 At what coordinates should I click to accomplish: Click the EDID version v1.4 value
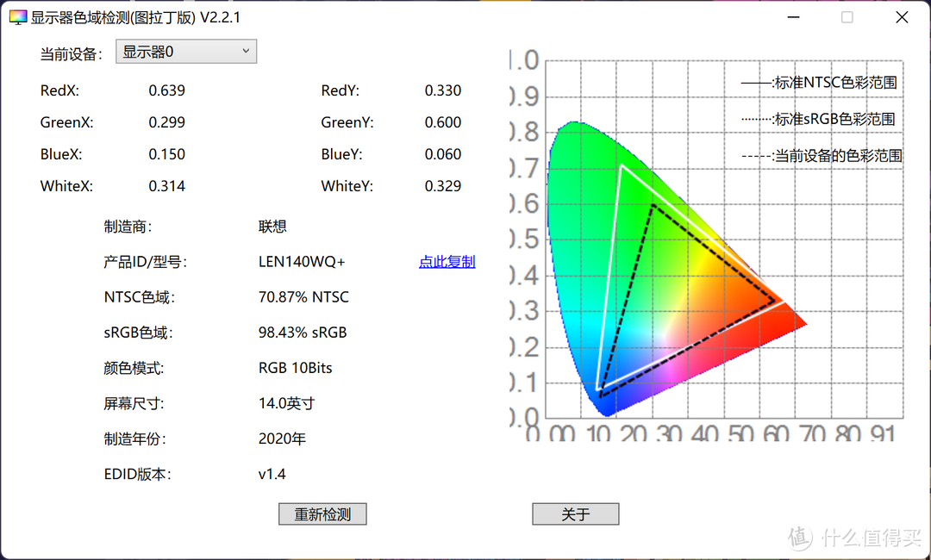272,475
